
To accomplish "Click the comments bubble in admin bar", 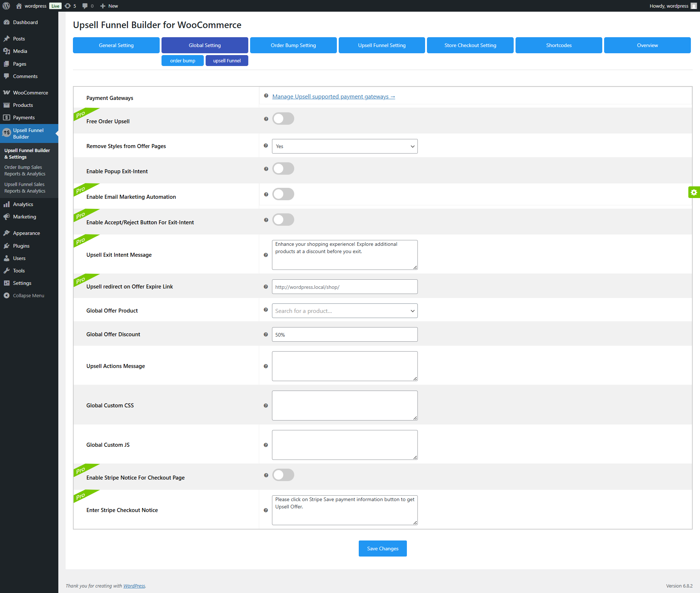I will [x=85, y=6].
